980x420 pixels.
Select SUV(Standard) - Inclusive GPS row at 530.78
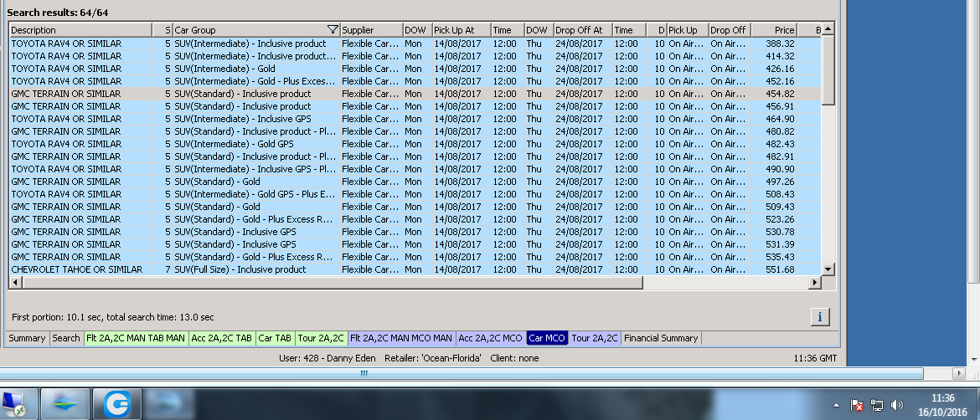[415, 232]
